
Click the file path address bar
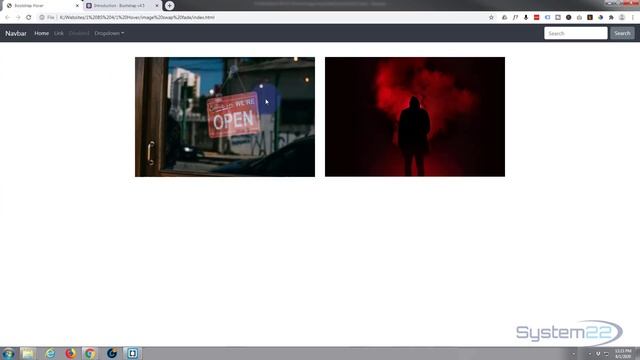(x=261, y=17)
